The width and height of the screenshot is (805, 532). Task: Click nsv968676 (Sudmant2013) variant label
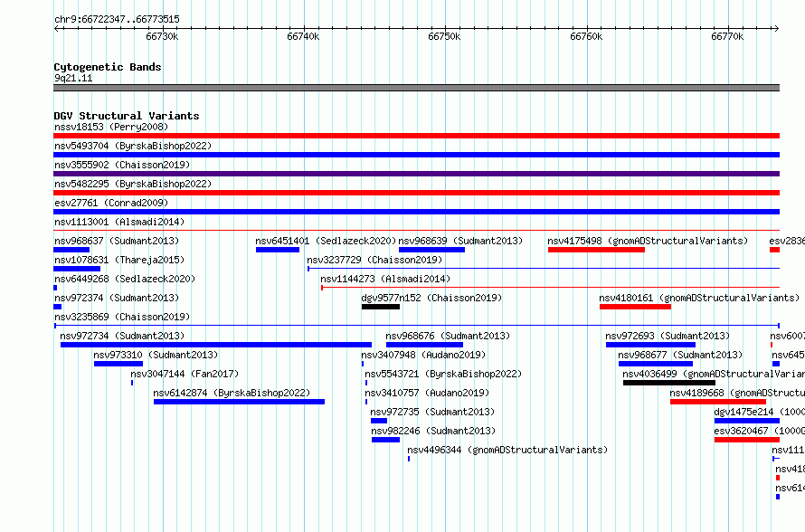(x=448, y=336)
